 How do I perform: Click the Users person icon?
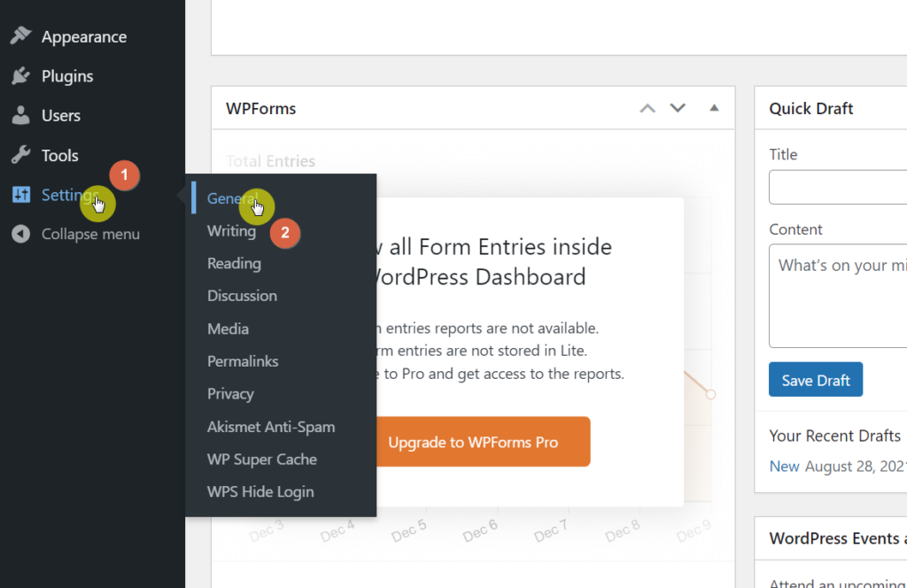[21, 115]
